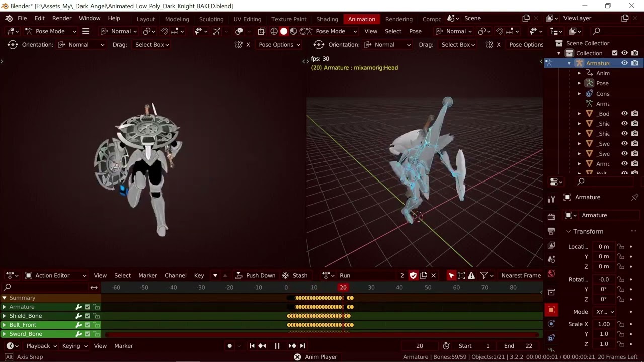Image resolution: width=644 pixels, height=362 pixels.
Task: Select solid viewport shading mode
Action: 284,31
